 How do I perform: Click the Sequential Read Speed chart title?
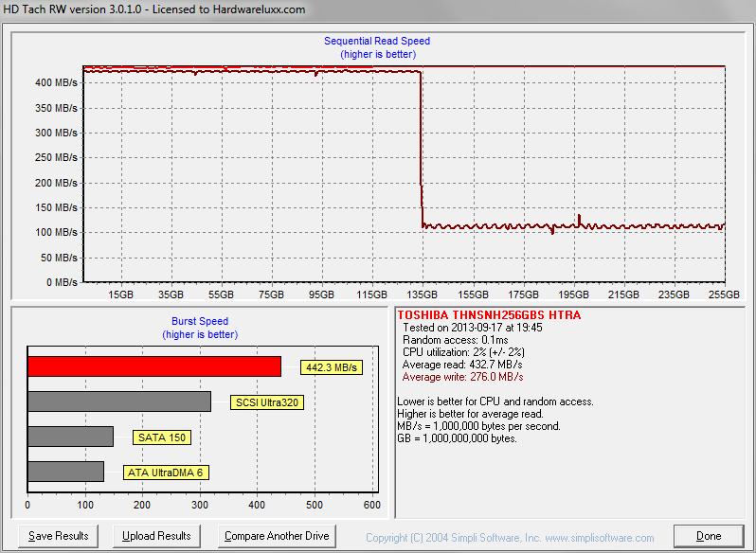tap(377, 41)
